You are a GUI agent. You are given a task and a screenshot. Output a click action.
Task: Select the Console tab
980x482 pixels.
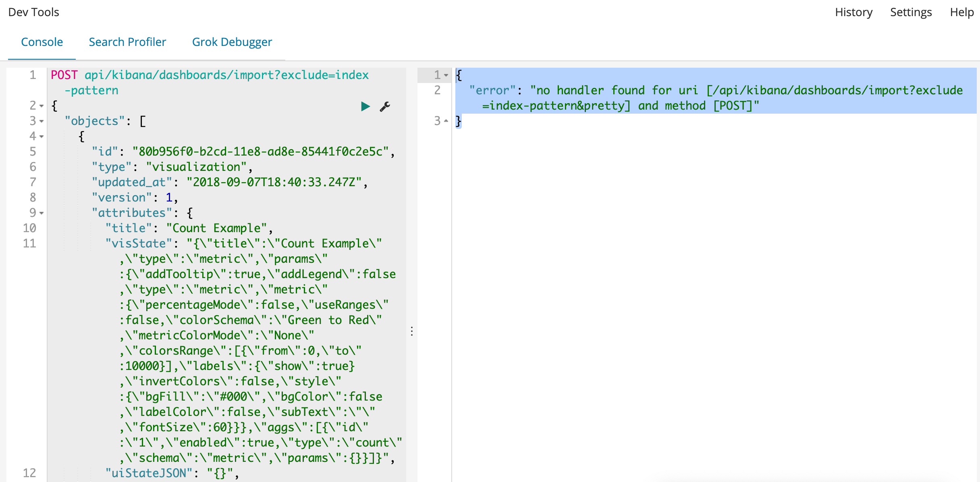pyautogui.click(x=42, y=42)
